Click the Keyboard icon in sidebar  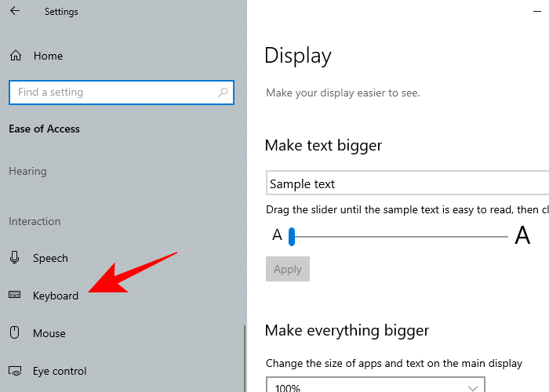[15, 296]
